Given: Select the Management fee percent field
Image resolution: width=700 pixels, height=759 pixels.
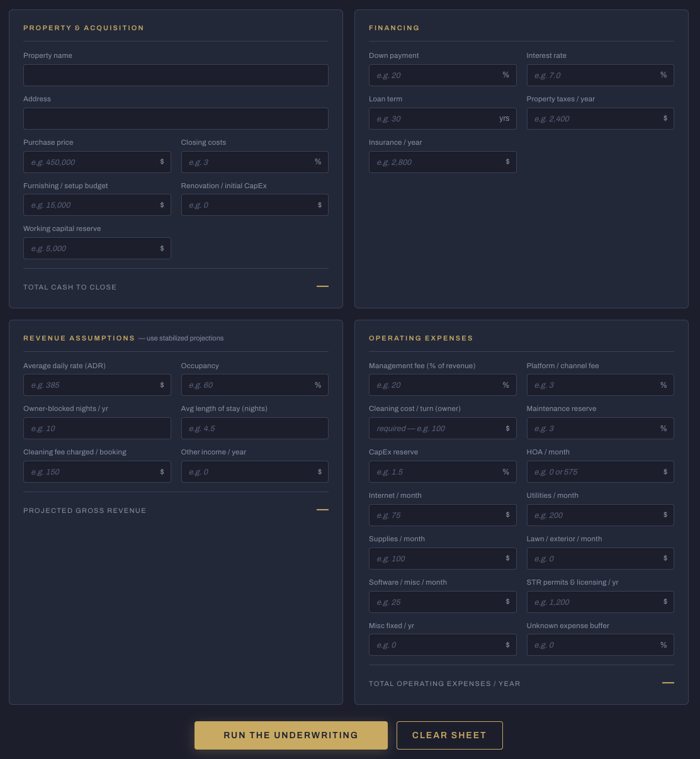Looking at the screenshot, I should pyautogui.click(x=443, y=385).
